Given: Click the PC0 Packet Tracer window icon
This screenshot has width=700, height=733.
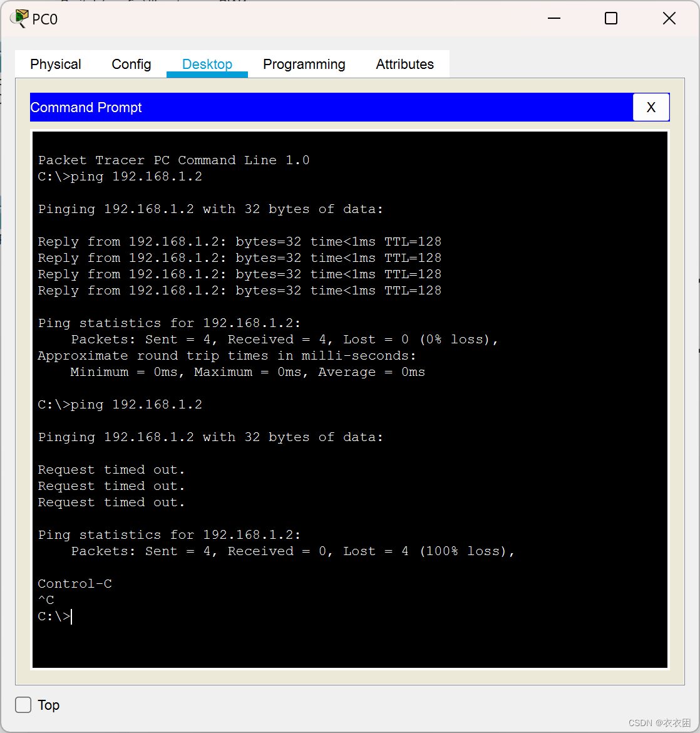Looking at the screenshot, I should [x=19, y=19].
